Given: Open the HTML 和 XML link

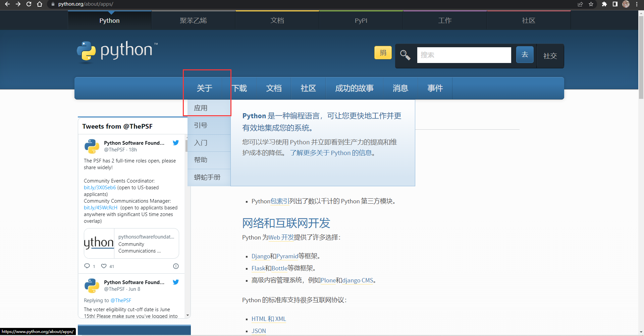Looking at the screenshot, I should [x=269, y=319].
